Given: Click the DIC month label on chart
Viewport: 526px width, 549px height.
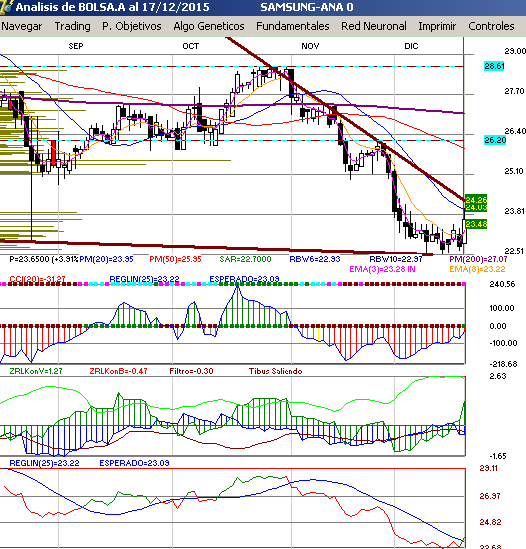Looking at the screenshot, I should (x=411, y=46).
